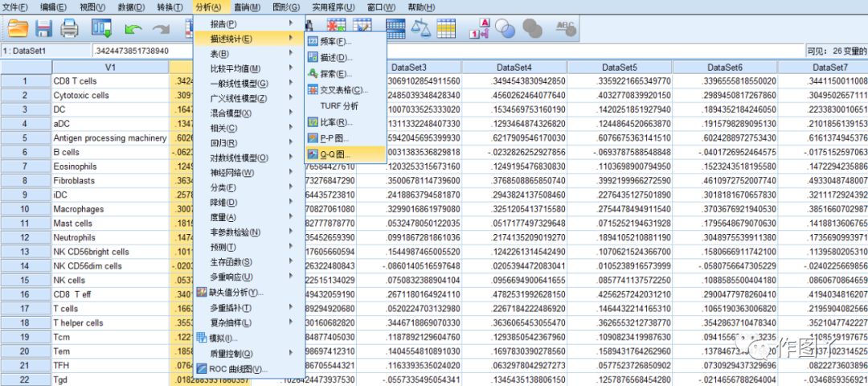This screenshot has width=868, height=386.
Task: Open the 文件(F) menu
Action: [x=15, y=7]
